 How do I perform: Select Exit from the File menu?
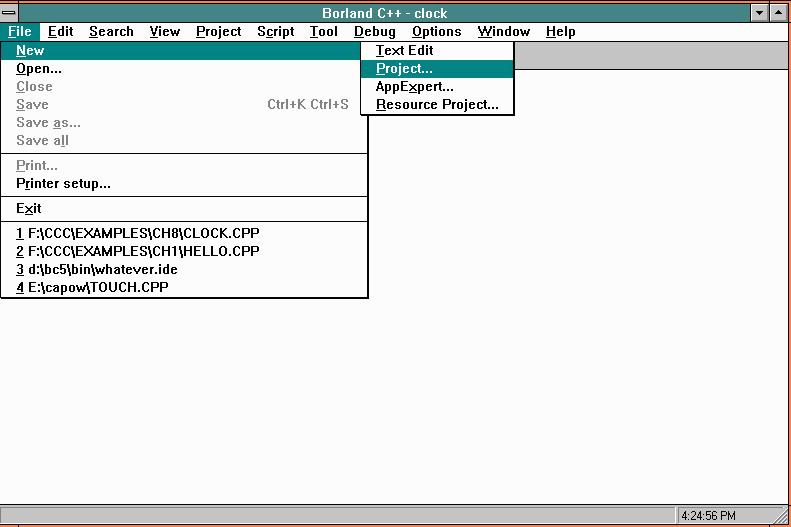[184, 208]
